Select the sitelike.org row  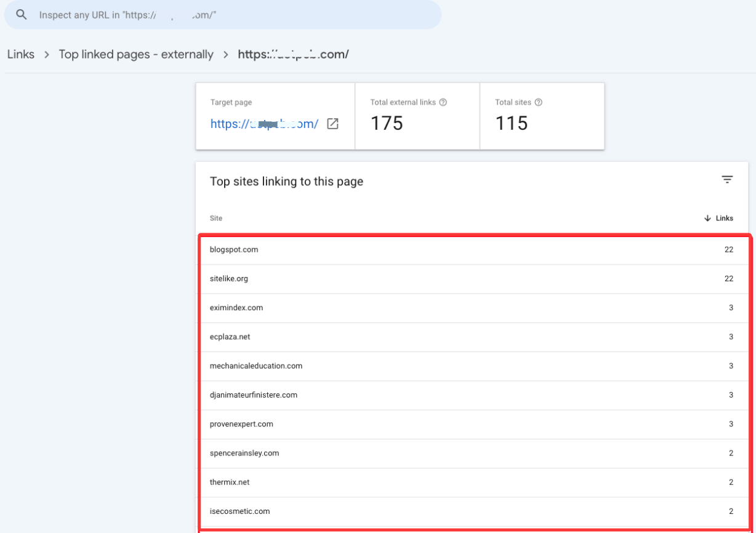[229, 279]
